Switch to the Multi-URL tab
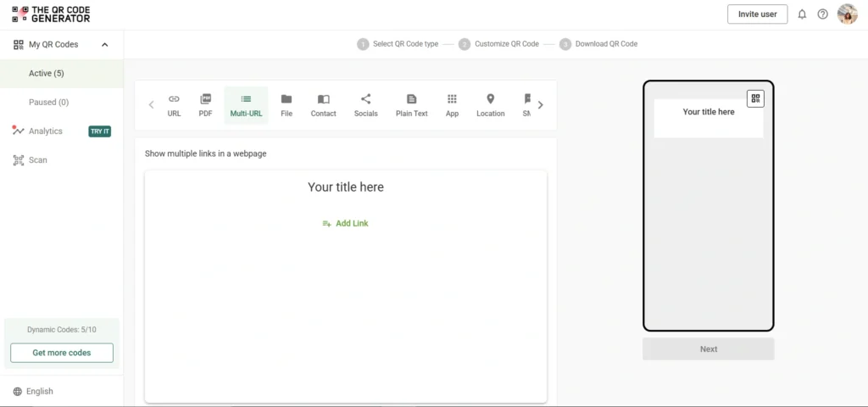The height and width of the screenshot is (407, 868). (246, 105)
